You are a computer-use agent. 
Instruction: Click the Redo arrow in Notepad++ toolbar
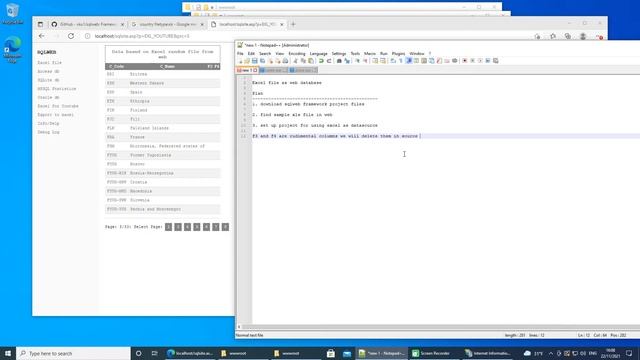329,61
